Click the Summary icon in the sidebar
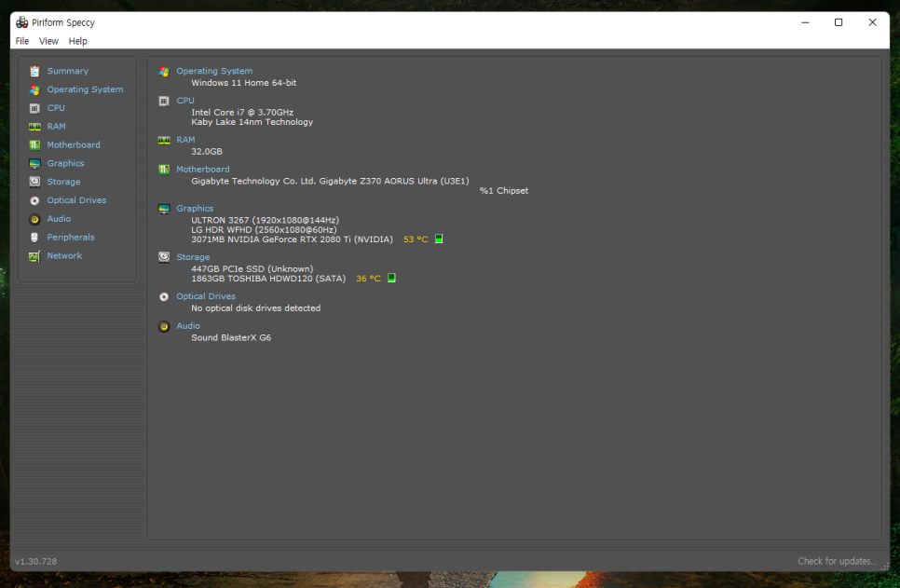The width and height of the screenshot is (900, 588). click(34, 71)
